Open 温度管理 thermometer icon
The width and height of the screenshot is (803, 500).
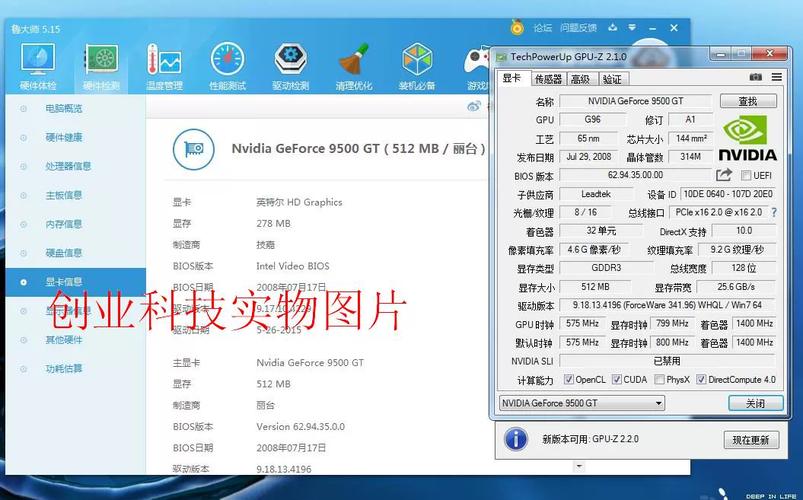[164, 67]
